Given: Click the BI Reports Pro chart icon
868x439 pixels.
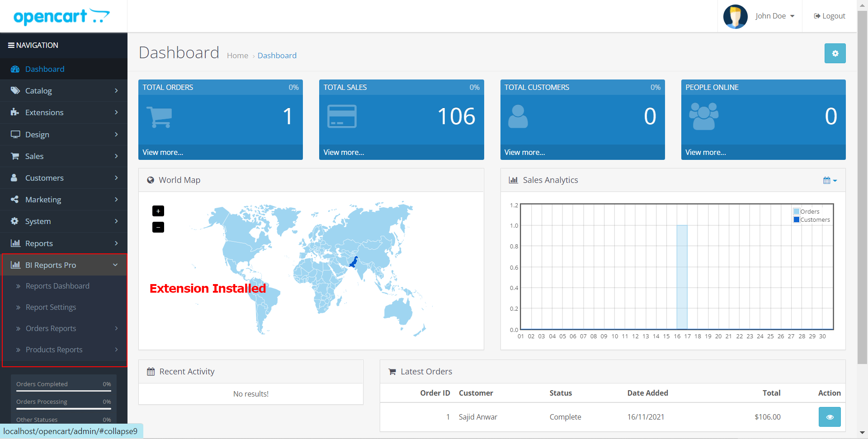Looking at the screenshot, I should pos(15,265).
